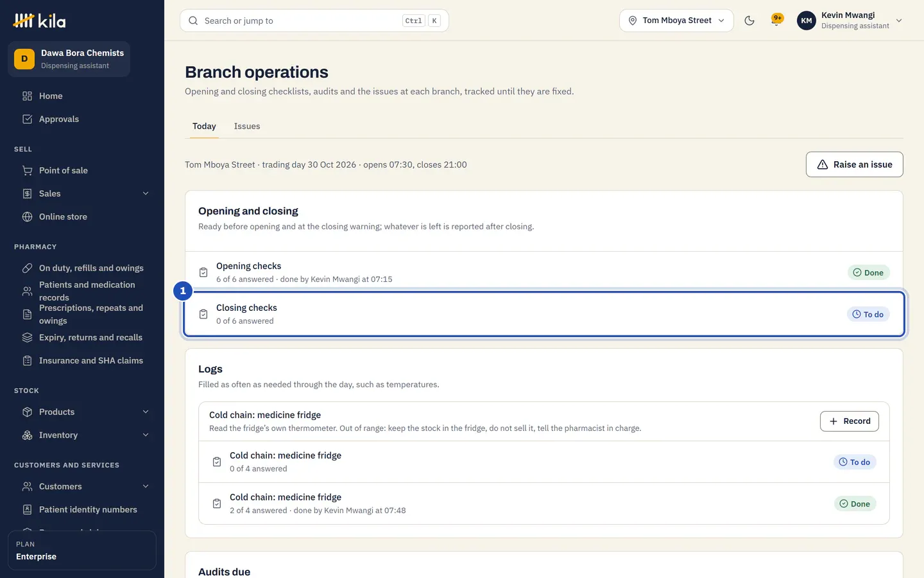This screenshot has height=578, width=924.
Task: Click the Closing checks clipboard icon
Action: click(x=203, y=314)
